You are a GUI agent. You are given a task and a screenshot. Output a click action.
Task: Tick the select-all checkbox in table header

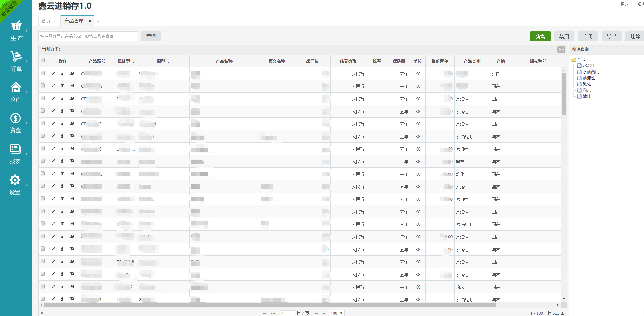(43, 60)
